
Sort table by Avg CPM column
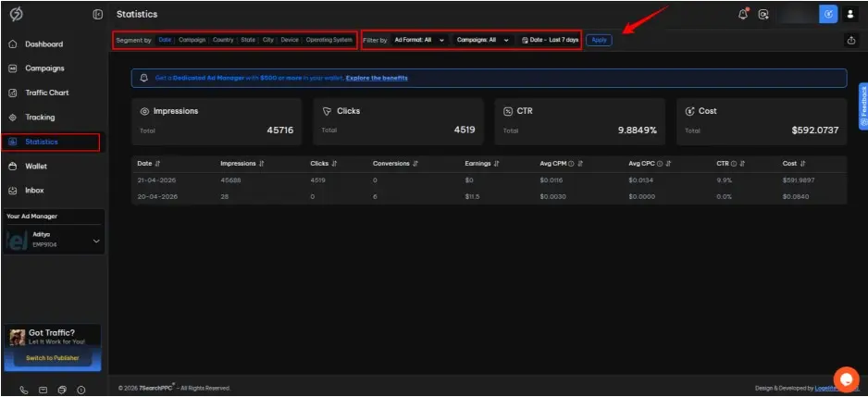pyautogui.click(x=581, y=164)
